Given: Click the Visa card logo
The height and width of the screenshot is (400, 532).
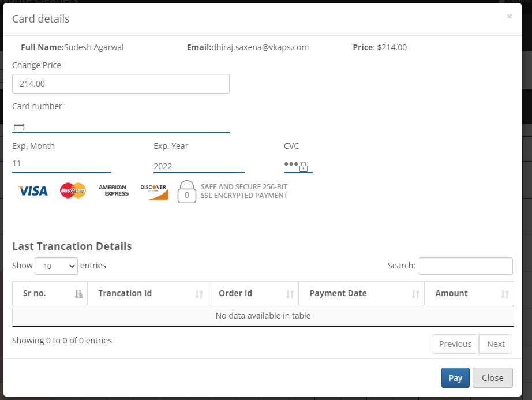Looking at the screenshot, I should (x=33, y=191).
